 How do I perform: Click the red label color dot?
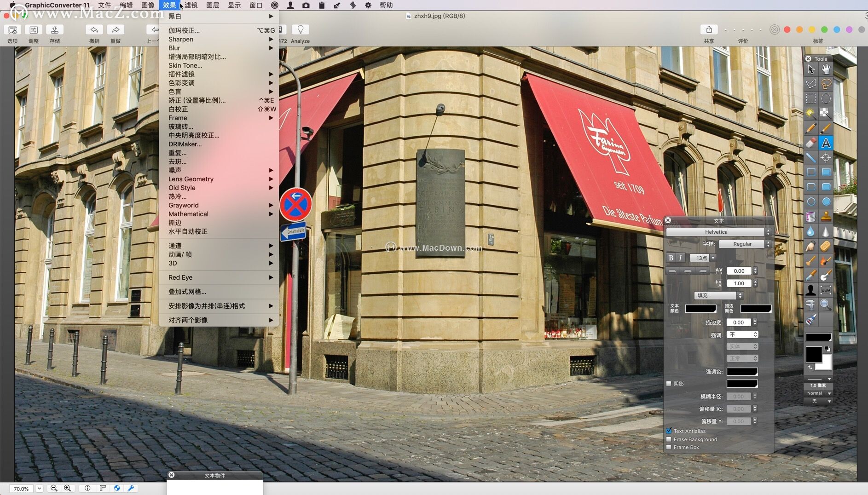coord(787,29)
